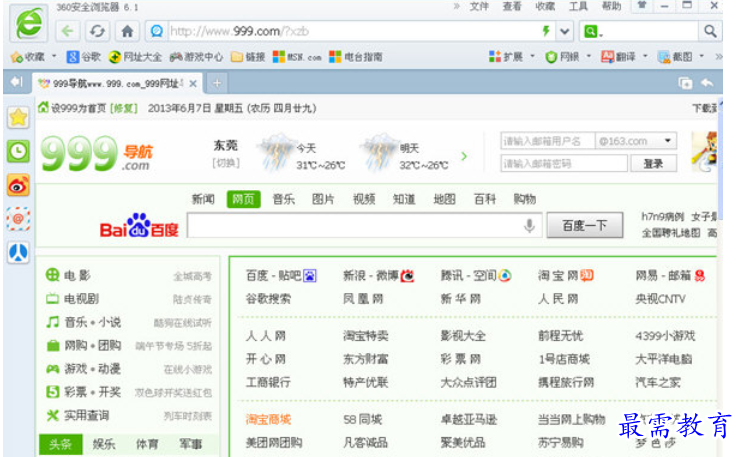Select the 视频 search tab
This screenshot has width=740, height=457.
point(364,199)
